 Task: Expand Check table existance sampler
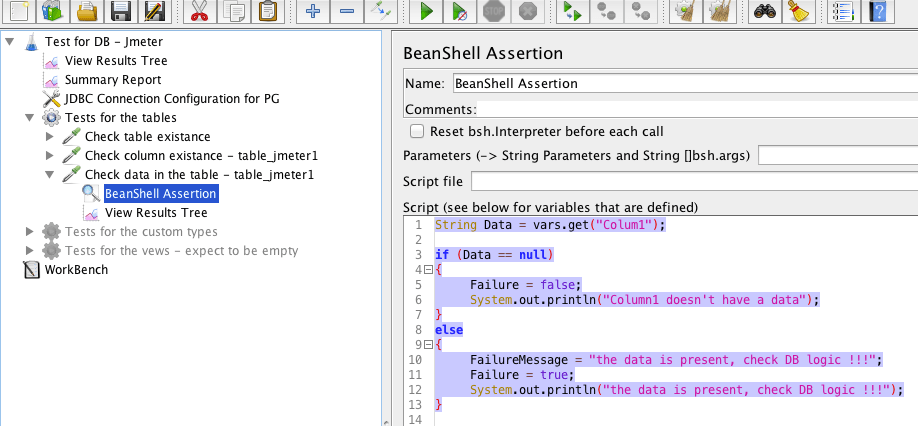coord(50,137)
